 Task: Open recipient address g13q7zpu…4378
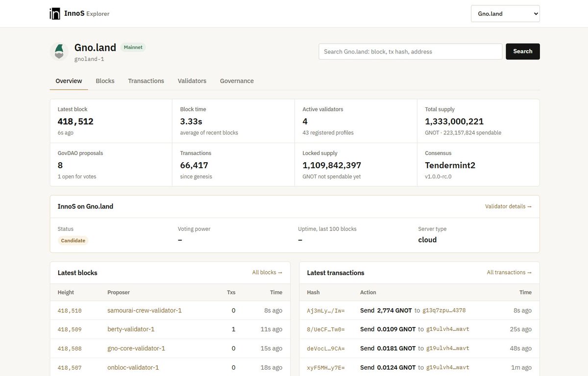(x=444, y=310)
